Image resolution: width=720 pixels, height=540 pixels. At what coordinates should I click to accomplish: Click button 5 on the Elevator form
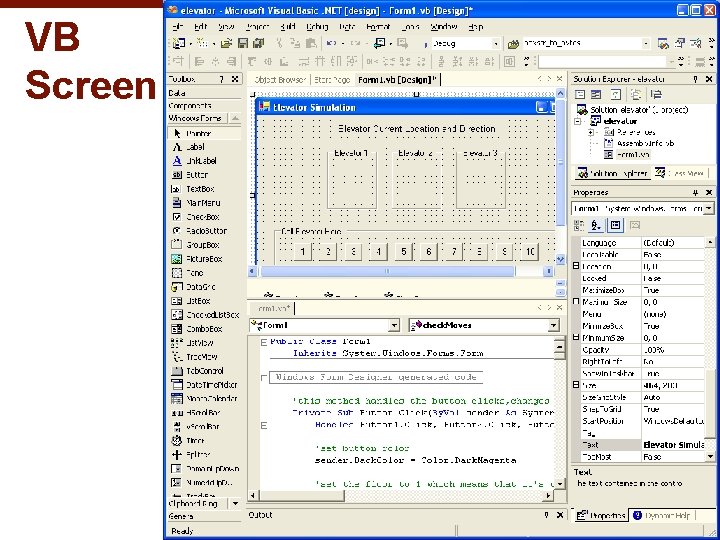pyautogui.click(x=404, y=251)
